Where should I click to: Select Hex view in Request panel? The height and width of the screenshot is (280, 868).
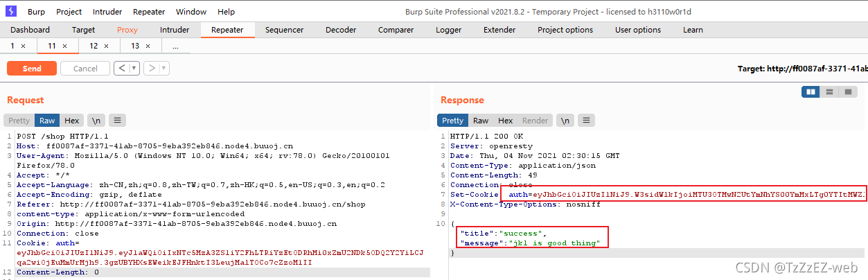point(72,121)
